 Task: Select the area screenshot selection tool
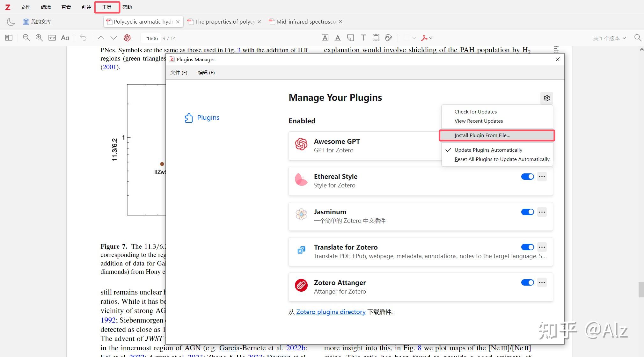[x=376, y=38]
